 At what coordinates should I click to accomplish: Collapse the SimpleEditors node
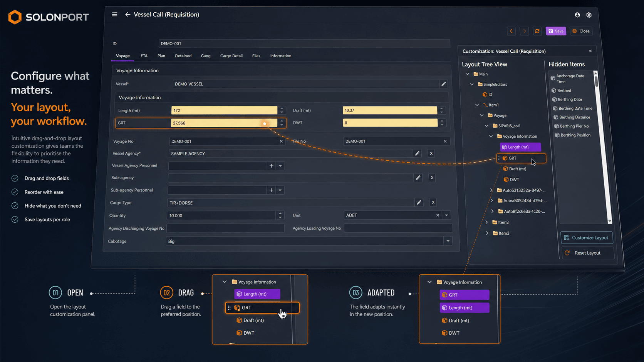point(472,84)
